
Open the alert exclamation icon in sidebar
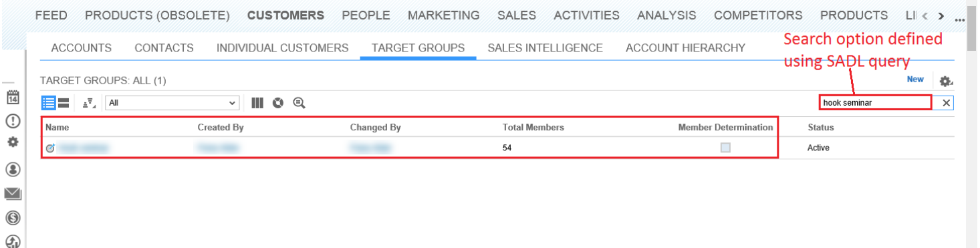click(x=13, y=121)
